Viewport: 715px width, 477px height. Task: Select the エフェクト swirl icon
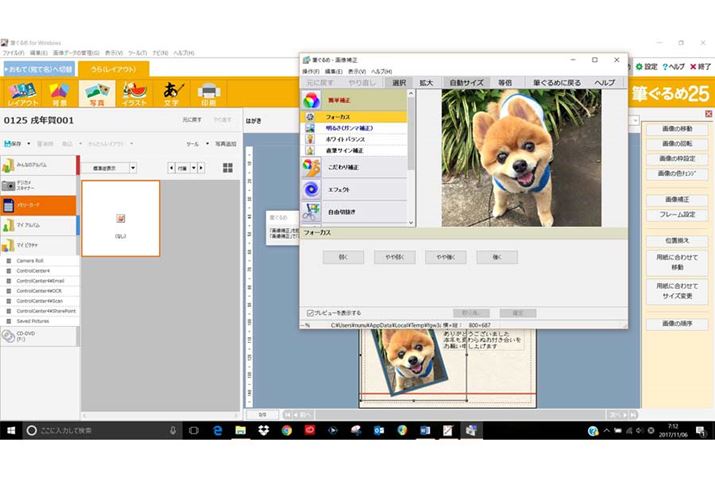click(x=313, y=189)
